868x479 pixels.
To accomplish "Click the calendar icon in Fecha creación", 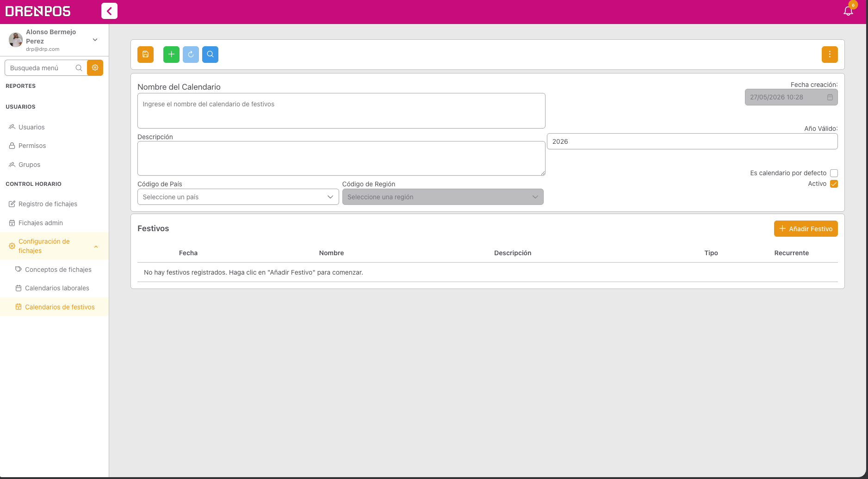I will click(x=830, y=97).
